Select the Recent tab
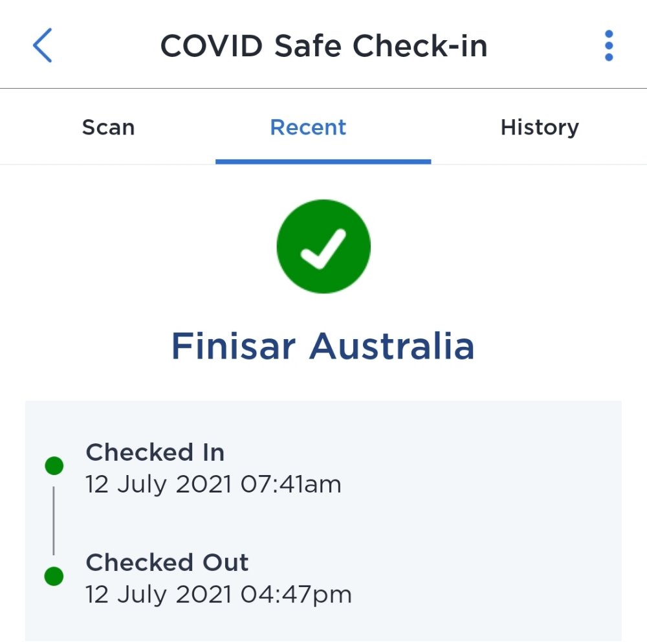The height and width of the screenshot is (644, 647). 308,128
